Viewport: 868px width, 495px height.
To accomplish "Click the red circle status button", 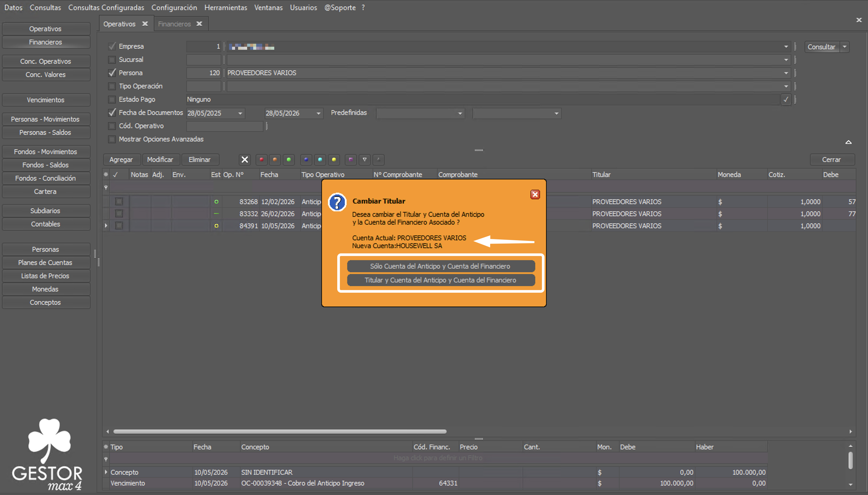I will (261, 159).
